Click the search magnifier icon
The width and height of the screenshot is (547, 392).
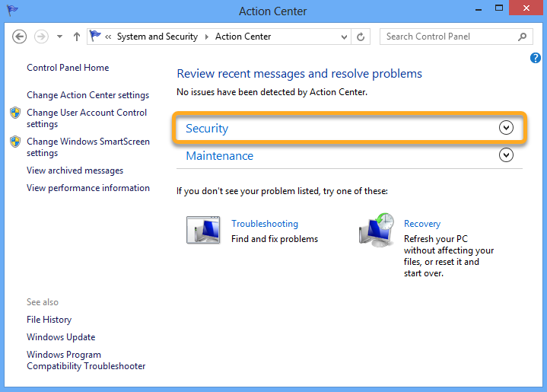coord(523,37)
